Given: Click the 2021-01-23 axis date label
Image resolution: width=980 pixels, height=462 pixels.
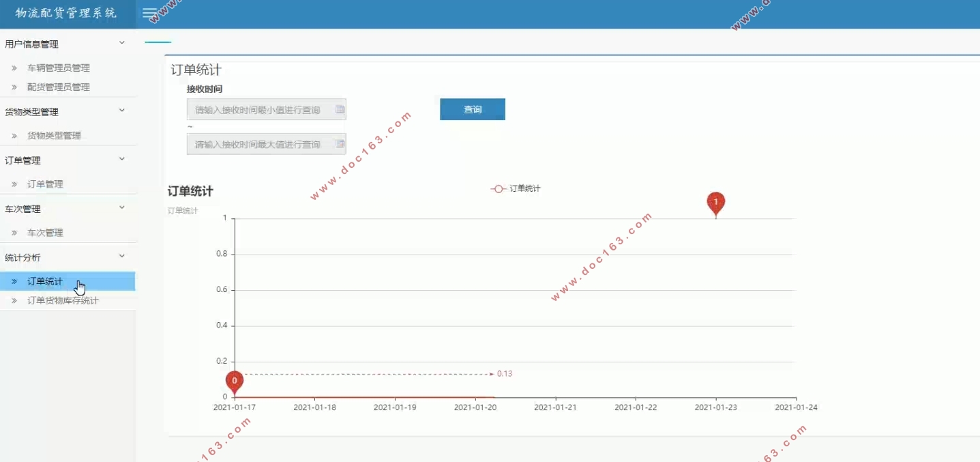Looking at the screenshot, I should (x=715, y=407).
